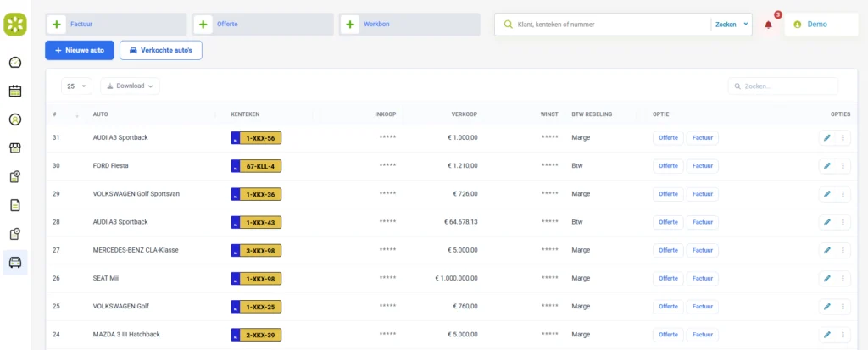Image resolution: width=868 pixels, height=350 pixels.
Task: Open the plain document icon in sidebar
Action: (15, 205)
